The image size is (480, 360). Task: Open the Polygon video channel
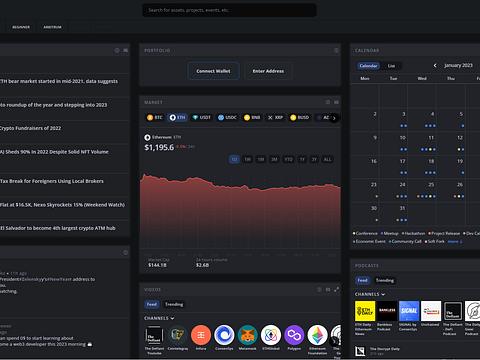[x=294, y=338]
